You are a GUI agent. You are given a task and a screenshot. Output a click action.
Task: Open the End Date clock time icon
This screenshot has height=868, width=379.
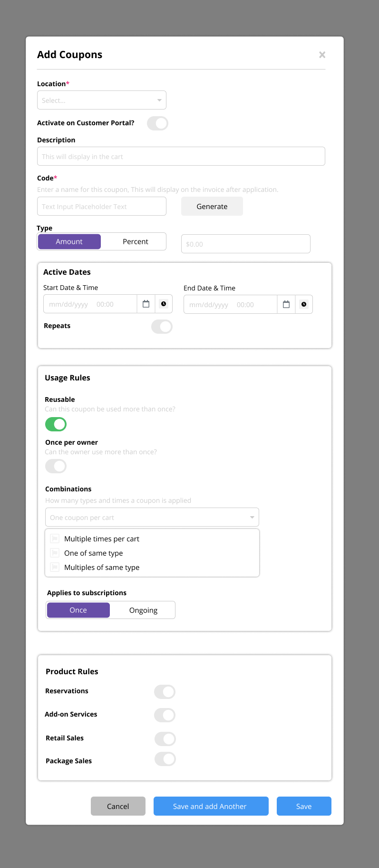304,304
